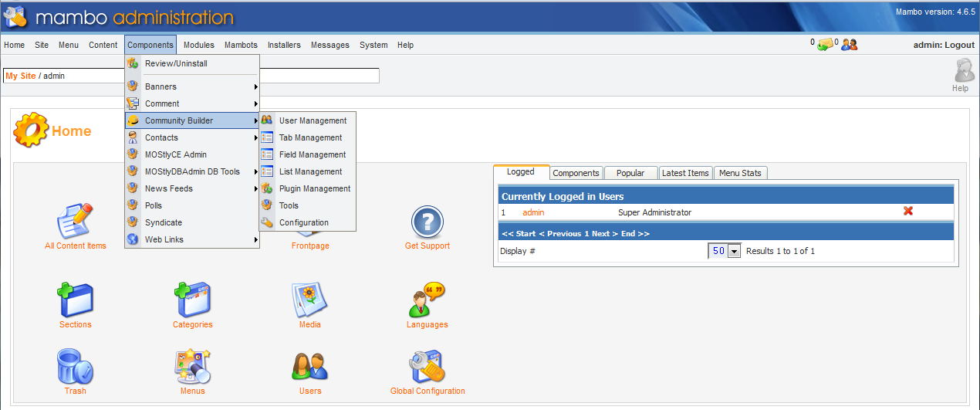Click the Help icon at top right

(x=963, y=70)
